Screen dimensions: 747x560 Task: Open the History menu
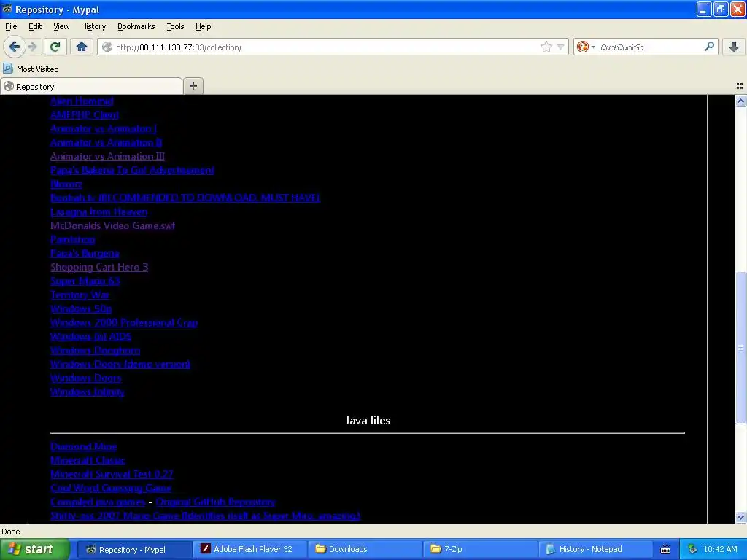(93, 26)
